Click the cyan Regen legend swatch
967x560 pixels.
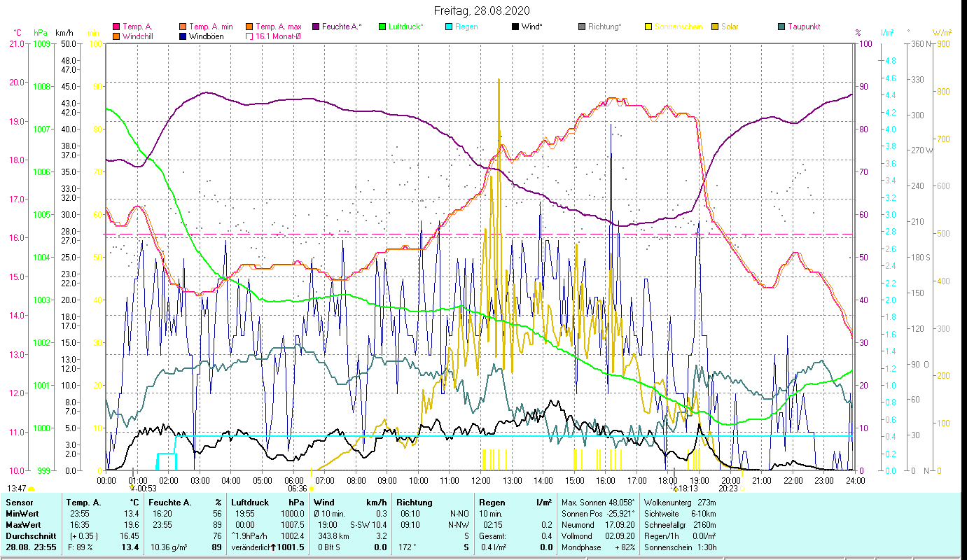448,27
